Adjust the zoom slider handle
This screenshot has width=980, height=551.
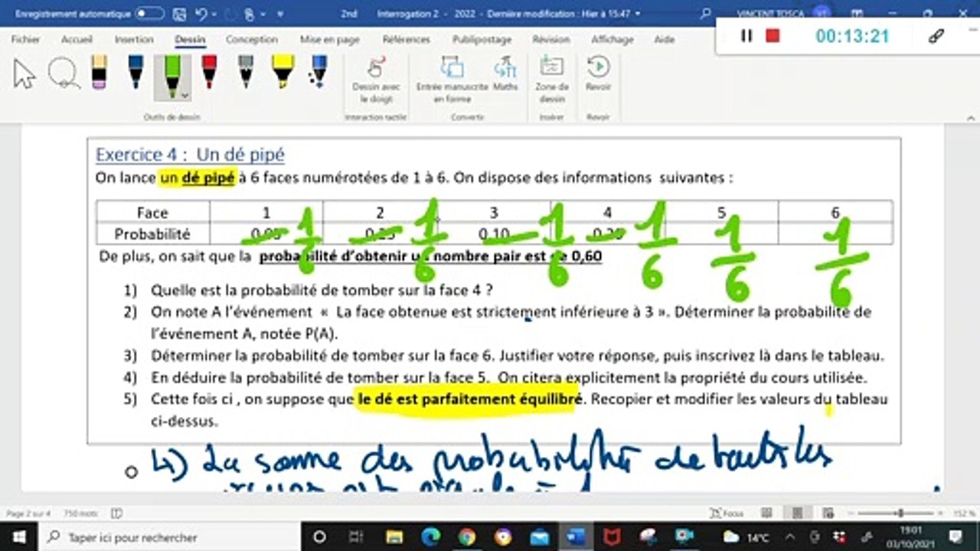point(900,514)
